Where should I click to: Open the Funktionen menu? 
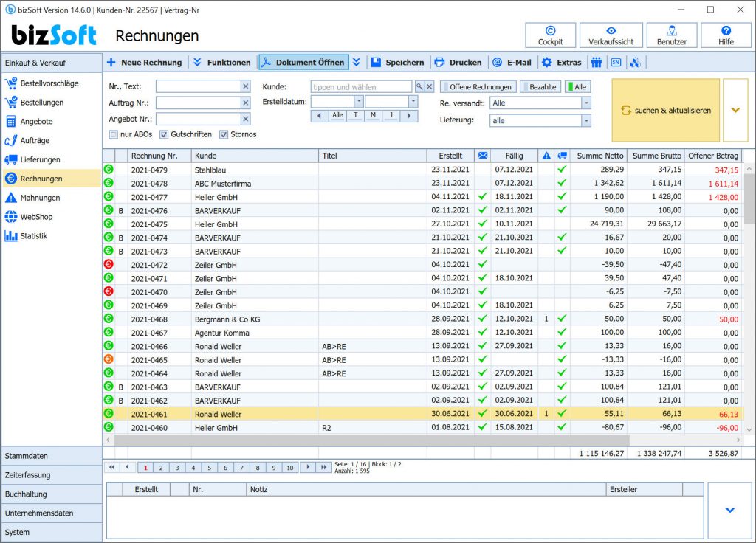pyautogui.click(x=221, y=62)
